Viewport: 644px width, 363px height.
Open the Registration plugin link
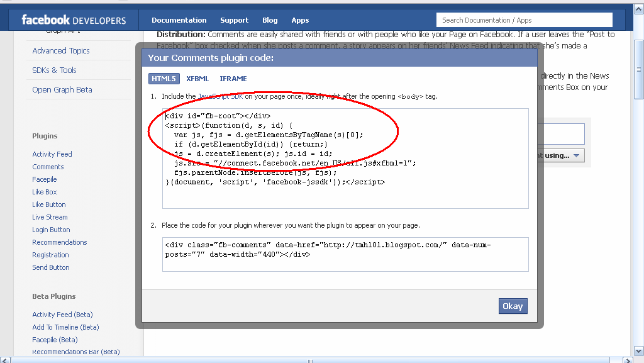(50, 255)
